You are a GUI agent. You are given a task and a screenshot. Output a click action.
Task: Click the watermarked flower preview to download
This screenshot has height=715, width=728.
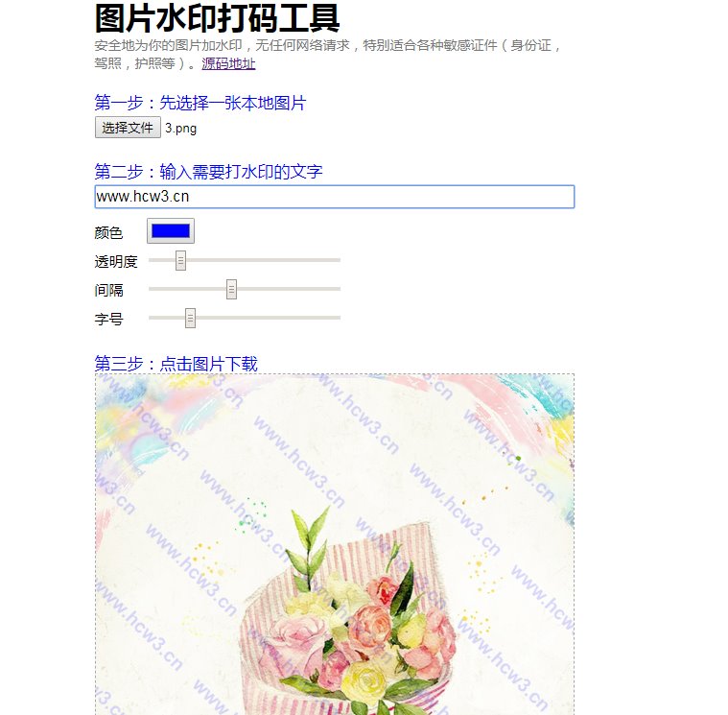tap(335, 544)
